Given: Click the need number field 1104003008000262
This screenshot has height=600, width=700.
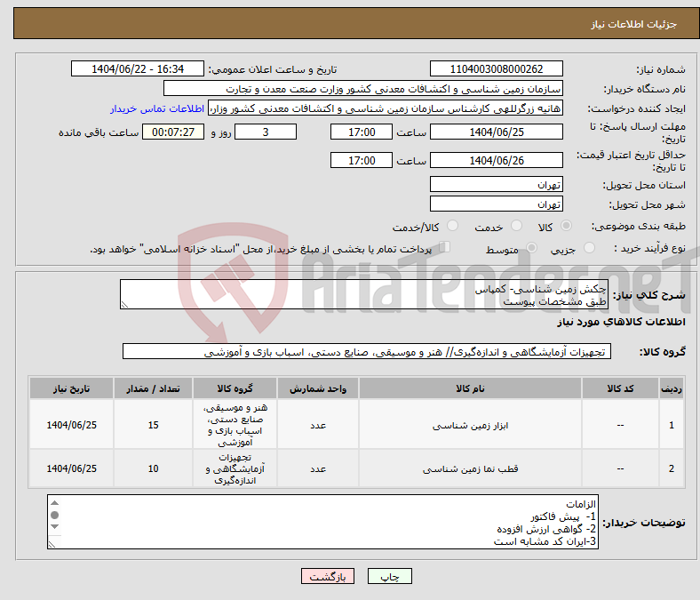Looking at the screenshot, I should (x=496, y=68).
